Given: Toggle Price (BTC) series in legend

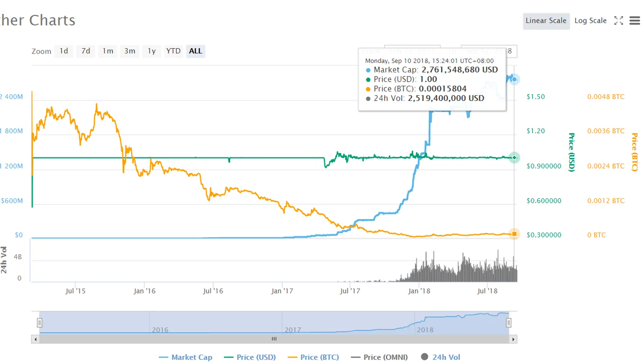Looking at the screenshot, I should [314, 357].
